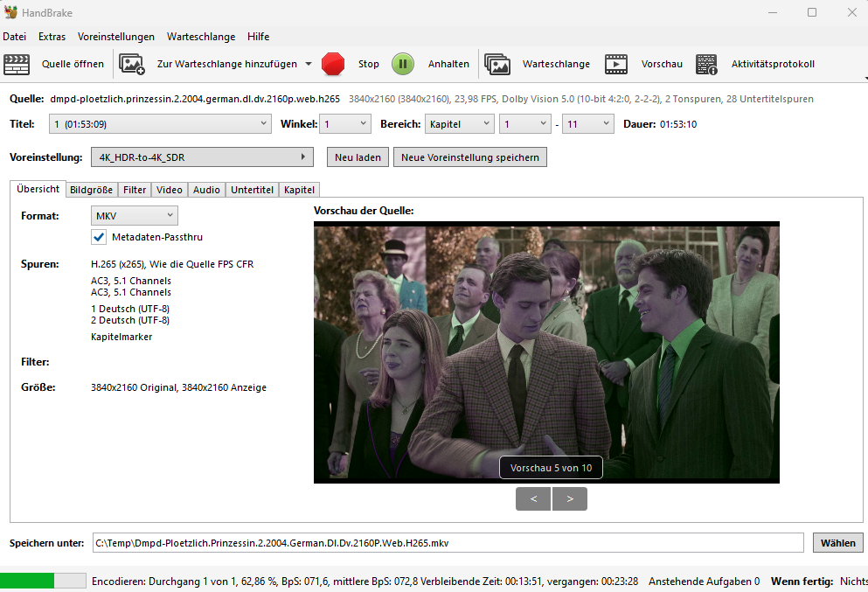Open the Datei menu

coord(14,37)
